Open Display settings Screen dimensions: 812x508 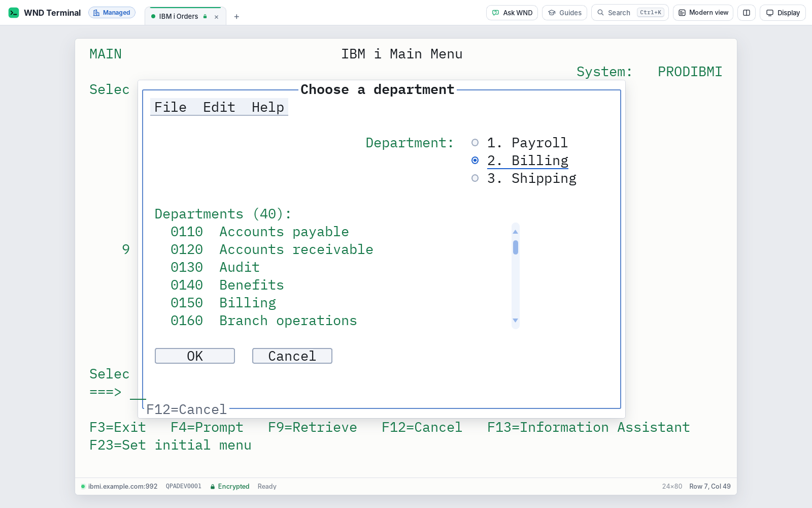783,13
